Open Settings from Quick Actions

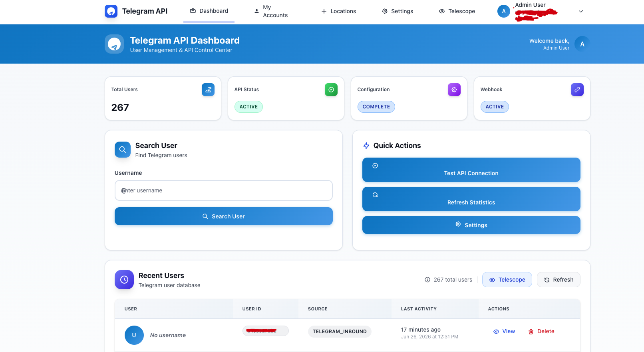[471, 225]
